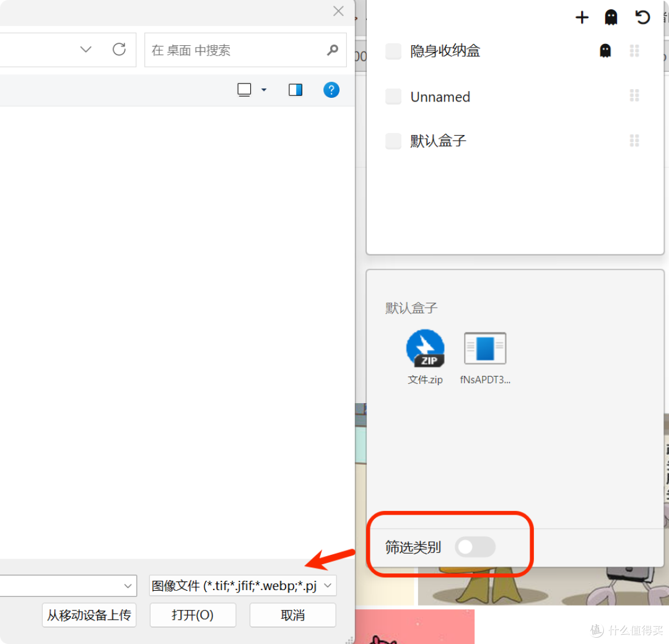Viewport: 669px width, 644px height.
Task: Click the 打开(O) button
Action: (193, 615)
